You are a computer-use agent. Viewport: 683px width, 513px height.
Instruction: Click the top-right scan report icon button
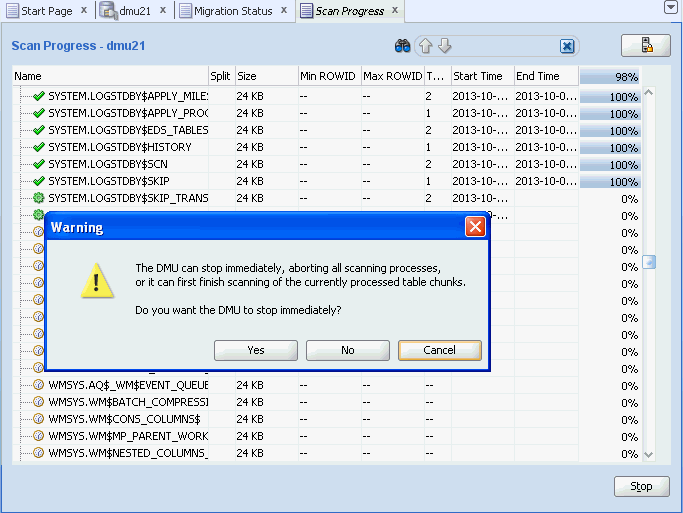tap(645, 46)
